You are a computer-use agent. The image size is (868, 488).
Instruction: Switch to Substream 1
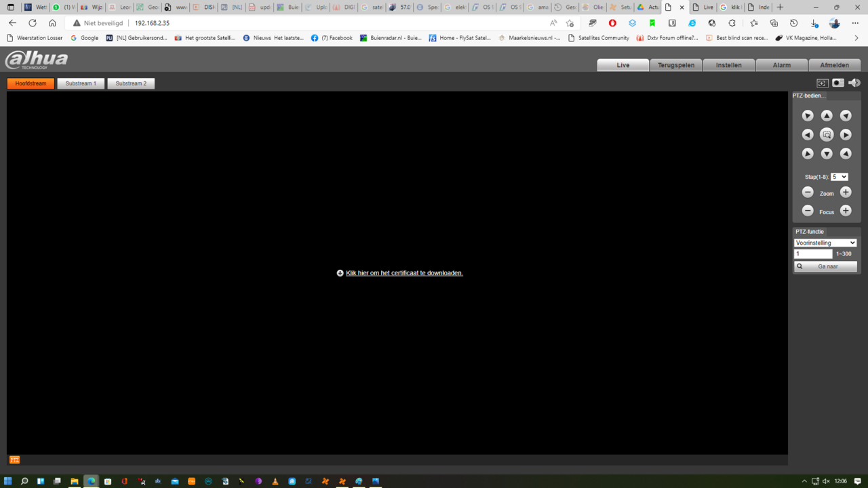pos(81,83)
